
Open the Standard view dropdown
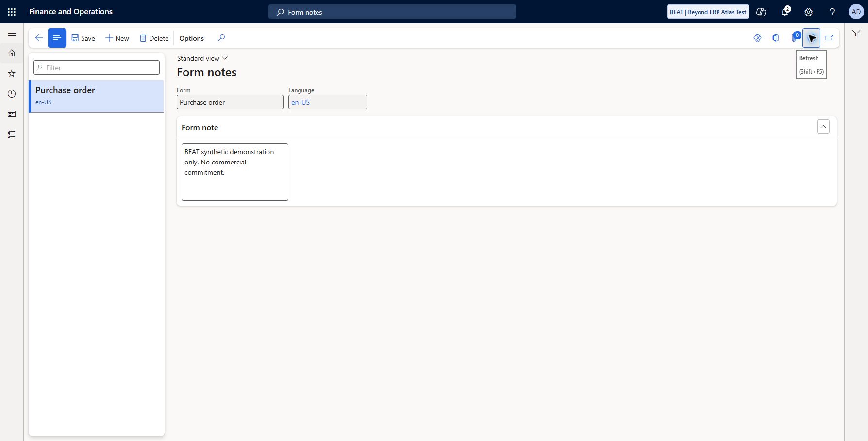(202, 58)
